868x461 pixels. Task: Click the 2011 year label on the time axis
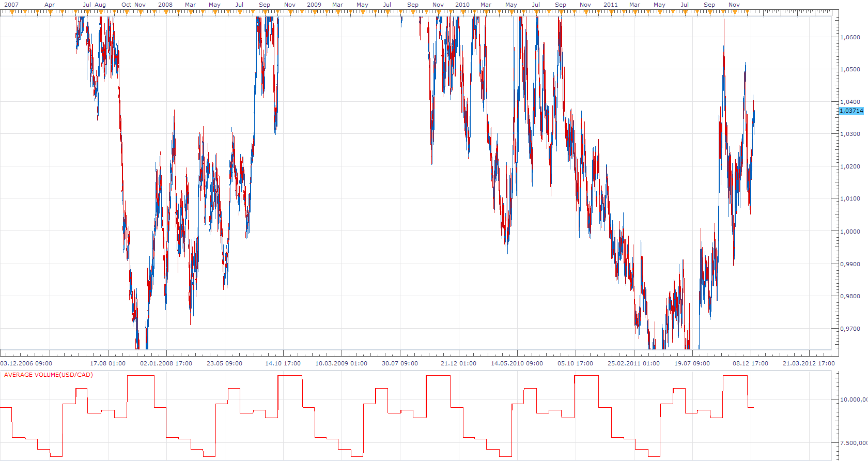pos(611,5)
